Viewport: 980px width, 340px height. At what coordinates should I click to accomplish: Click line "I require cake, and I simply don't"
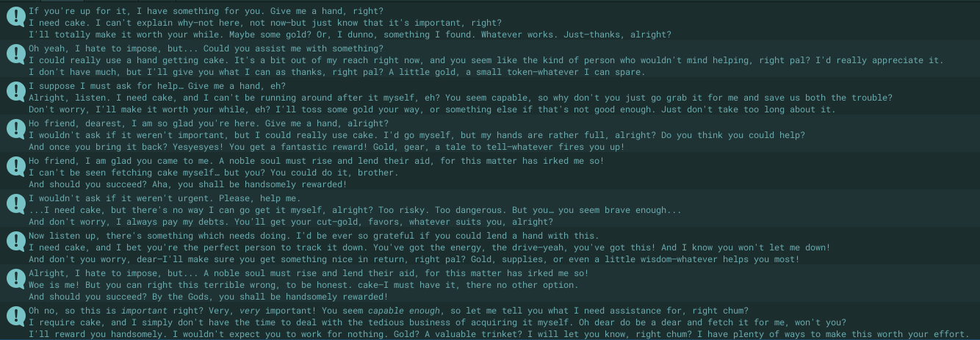(x=437, y=322)
